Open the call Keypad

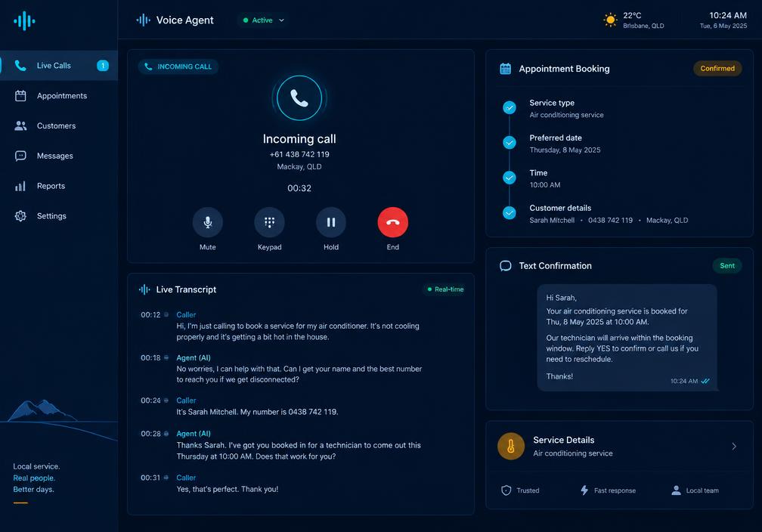(269, 222)
